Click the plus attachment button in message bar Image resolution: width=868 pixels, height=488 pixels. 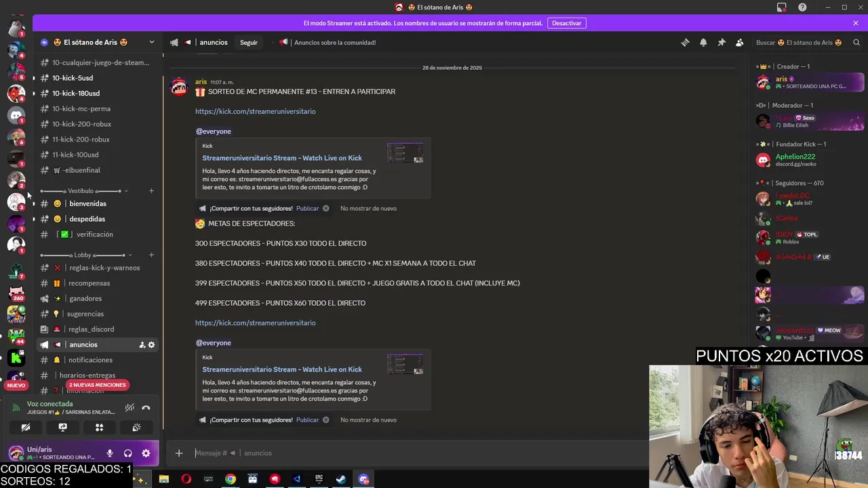pos(179,453)
